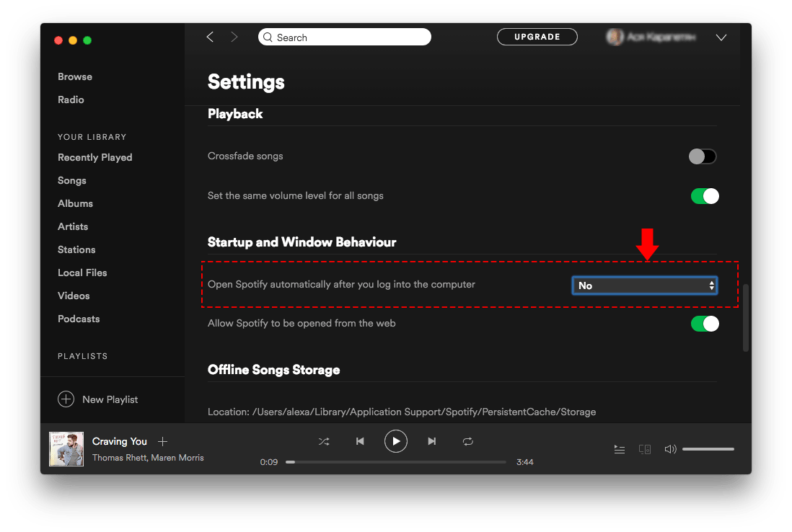Click into the Search field
Image resolution: width=792 pixels, height=532 pixels.
click(x=345, y=37)
